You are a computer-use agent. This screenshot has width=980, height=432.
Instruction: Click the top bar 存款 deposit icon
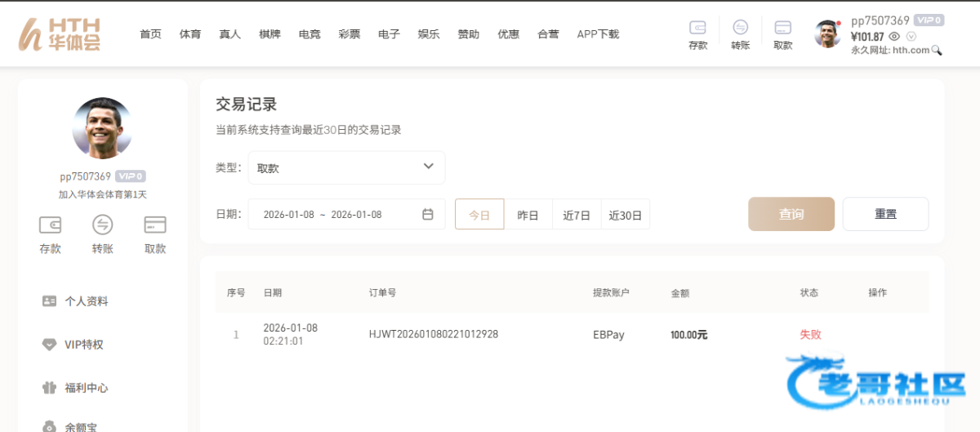click(697, 28)
